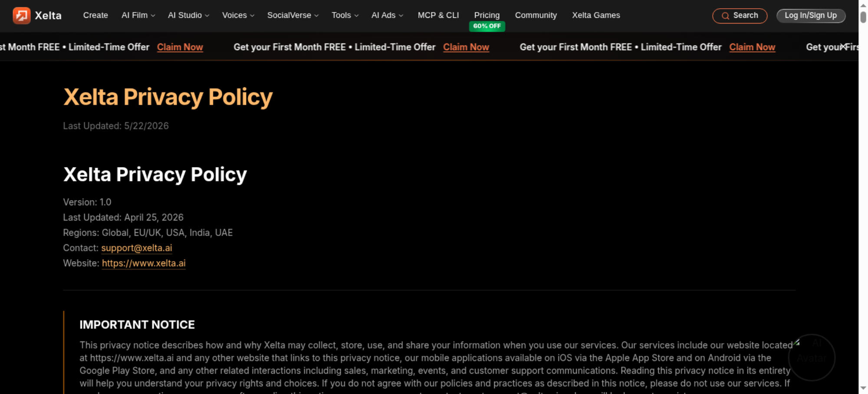Click the 'Regions: Global, EU/UK, USA, India, UAE' line
Screen dimensions: 868x394
click(148, 233)
